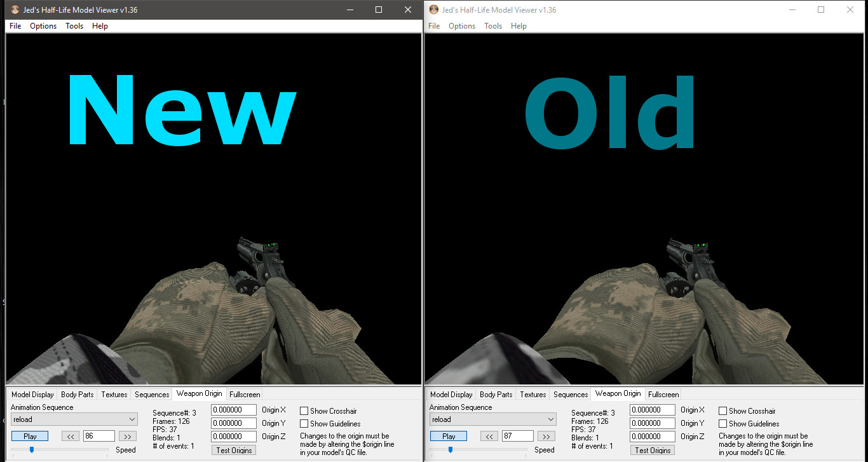Click the Origin X input field in Old window
This screenshot has height=462, width=868.
click(x=652, y=410)
